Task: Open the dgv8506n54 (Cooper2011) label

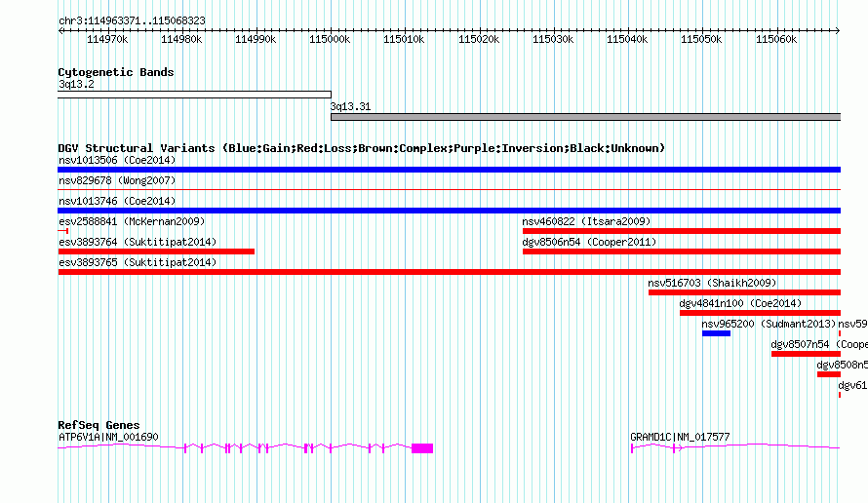Action: [589, 242]
